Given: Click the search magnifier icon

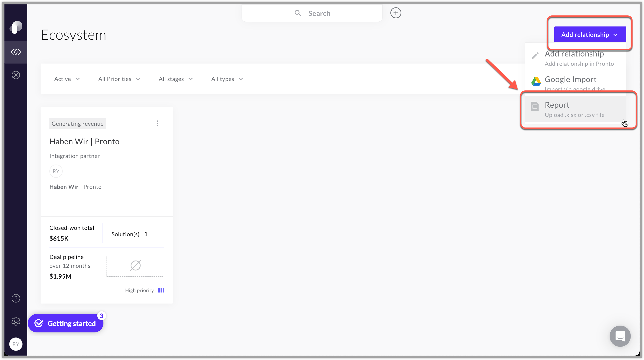Looking at the screenshot, I should (x=298, y=13).
